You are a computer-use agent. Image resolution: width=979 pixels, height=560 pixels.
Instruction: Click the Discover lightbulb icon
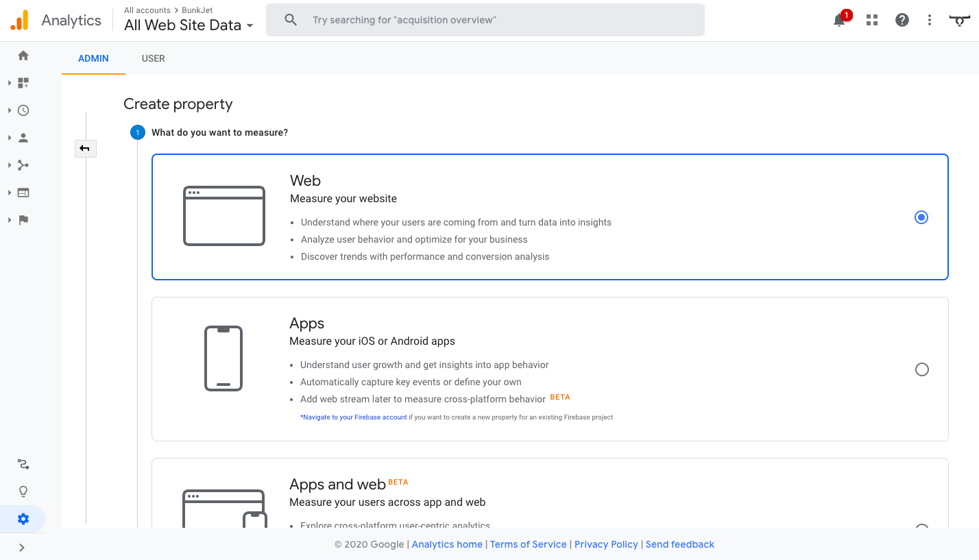[23, 491]
